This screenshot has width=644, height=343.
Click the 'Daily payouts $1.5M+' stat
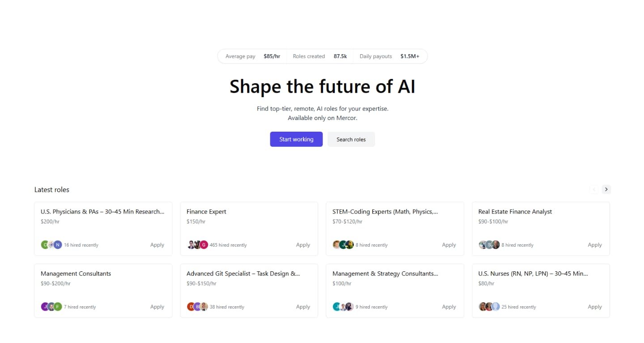389,56
